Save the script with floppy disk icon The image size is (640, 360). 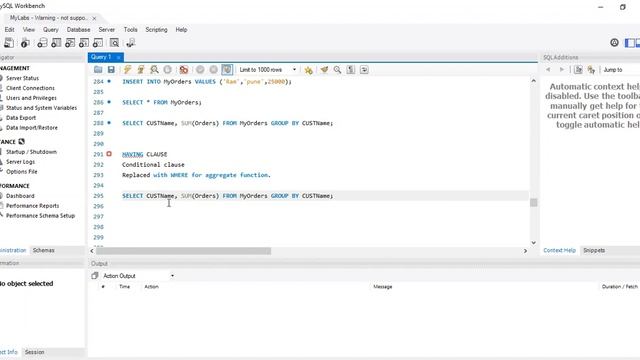tap(111, 70)
